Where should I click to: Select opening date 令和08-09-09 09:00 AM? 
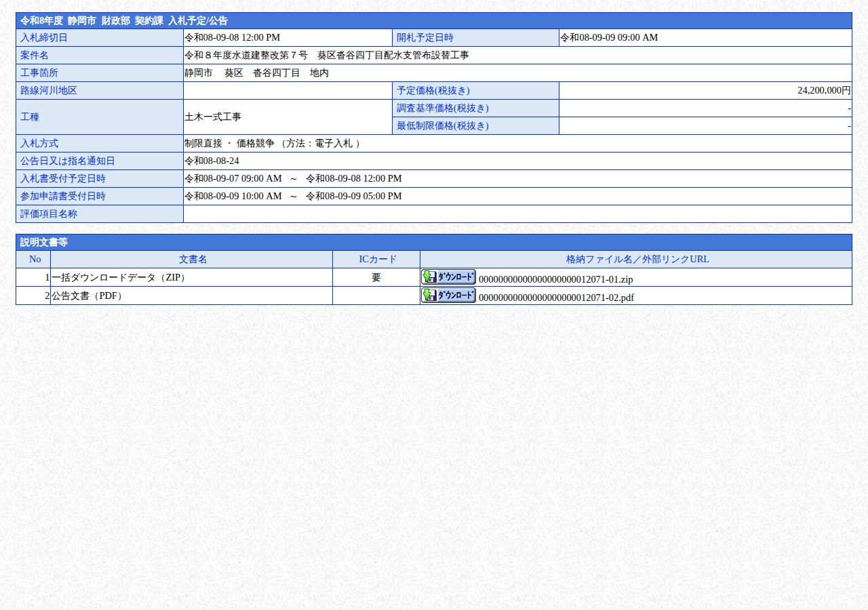coord(609,38)
